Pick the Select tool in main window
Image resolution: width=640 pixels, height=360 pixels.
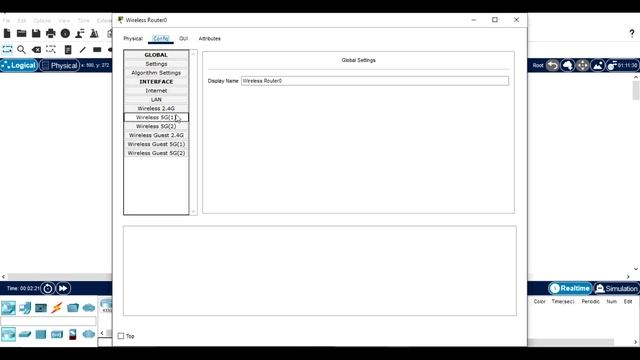(x=7, y=50)
